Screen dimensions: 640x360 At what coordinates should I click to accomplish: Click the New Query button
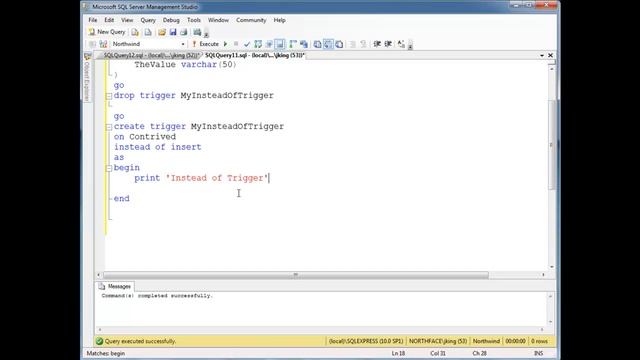pos(107,32)
